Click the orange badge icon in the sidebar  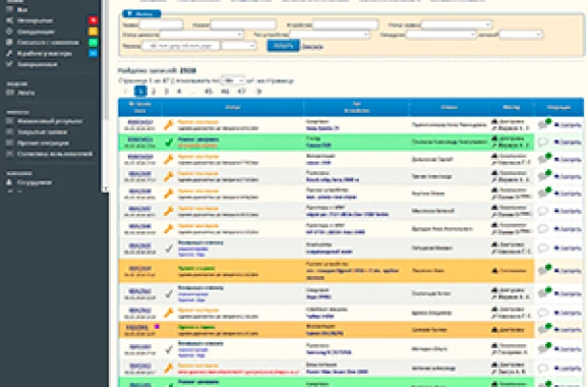point(92,31)
